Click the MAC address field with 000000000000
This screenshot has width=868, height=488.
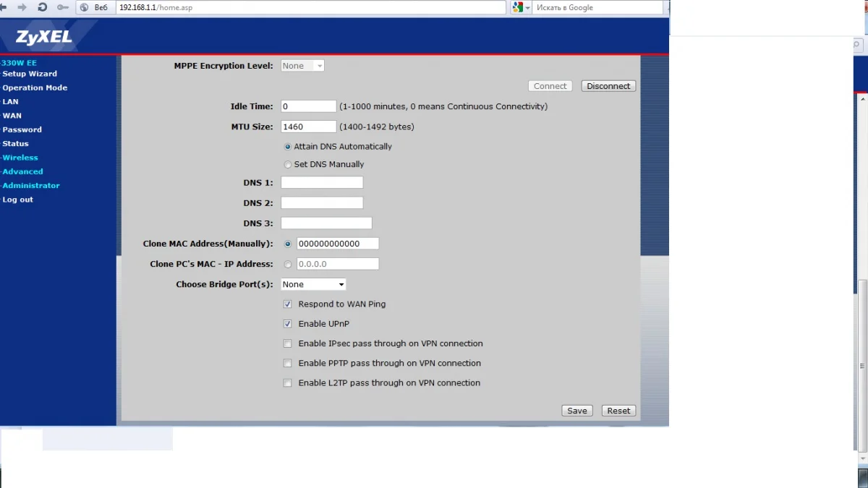point(338,244)
